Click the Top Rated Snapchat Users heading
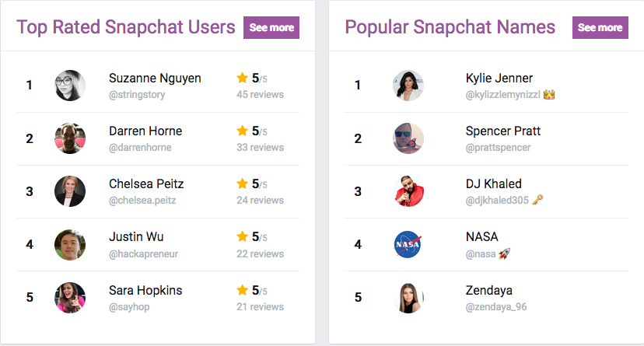This screenshot has width=644, height=346. (126, 27)
